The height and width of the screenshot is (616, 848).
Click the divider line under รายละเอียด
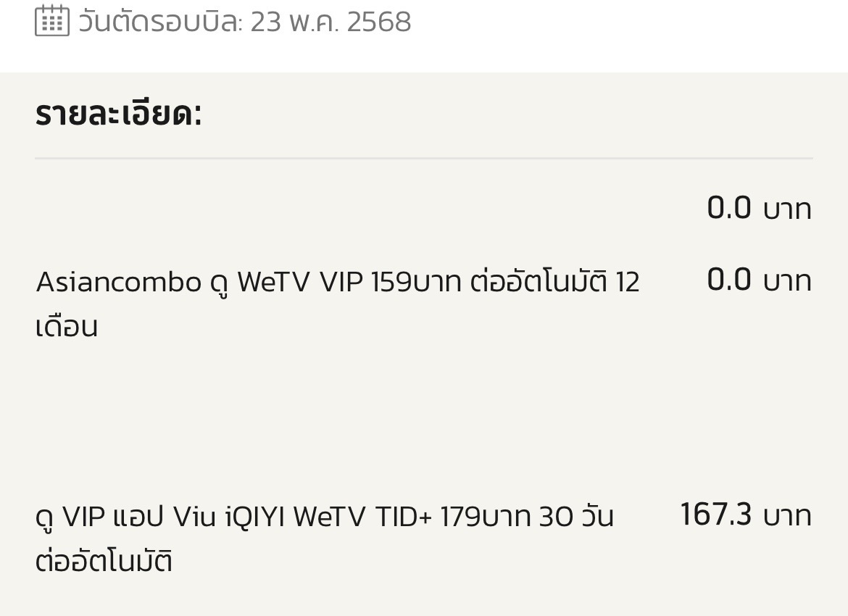click(x=423, y=158)
